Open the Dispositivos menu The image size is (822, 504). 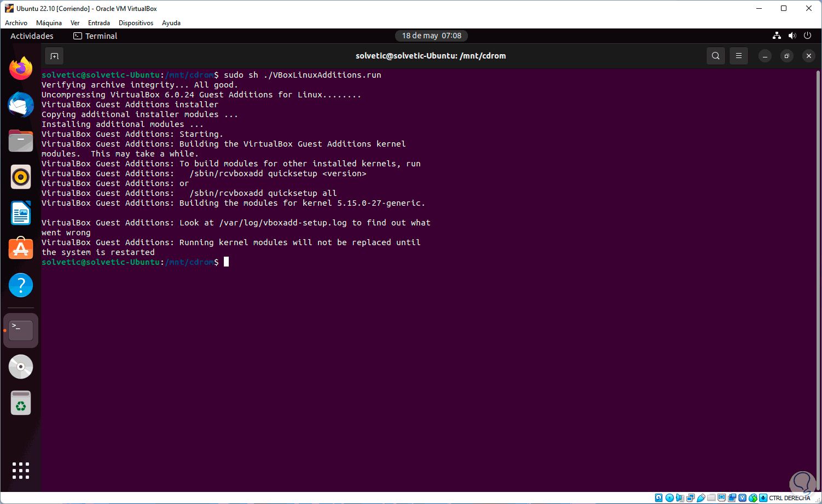point(136,23)
